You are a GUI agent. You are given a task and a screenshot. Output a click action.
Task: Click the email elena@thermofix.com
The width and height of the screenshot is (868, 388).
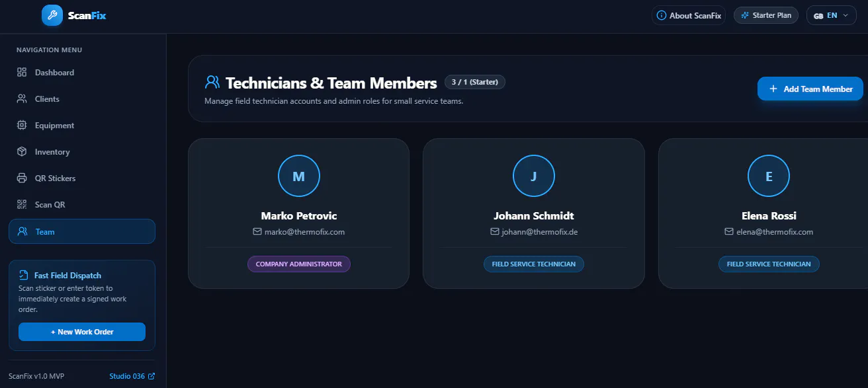[775, 232]
